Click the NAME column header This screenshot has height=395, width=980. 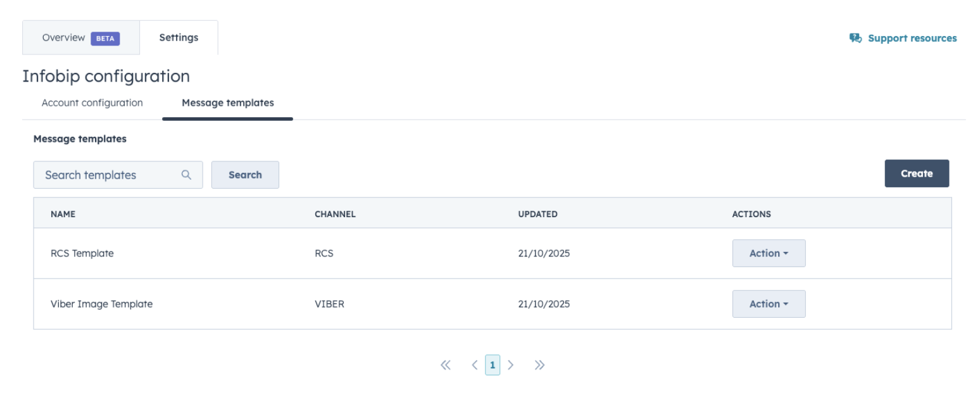(x=63, y=214)
